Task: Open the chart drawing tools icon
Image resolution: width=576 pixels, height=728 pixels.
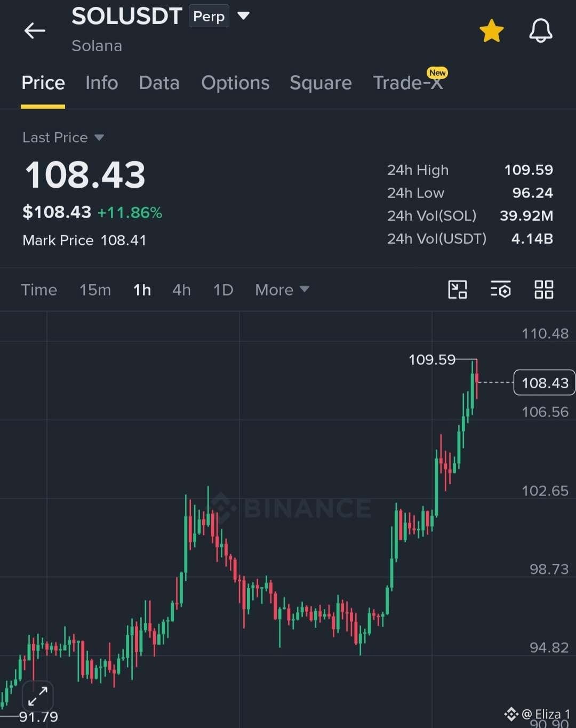Action: [458, 290]
